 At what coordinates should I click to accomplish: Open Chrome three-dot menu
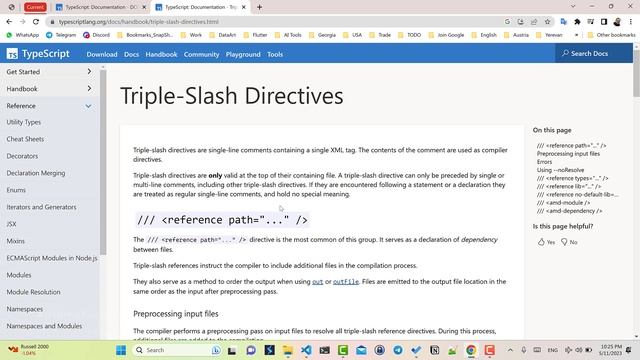click(631, 22)
